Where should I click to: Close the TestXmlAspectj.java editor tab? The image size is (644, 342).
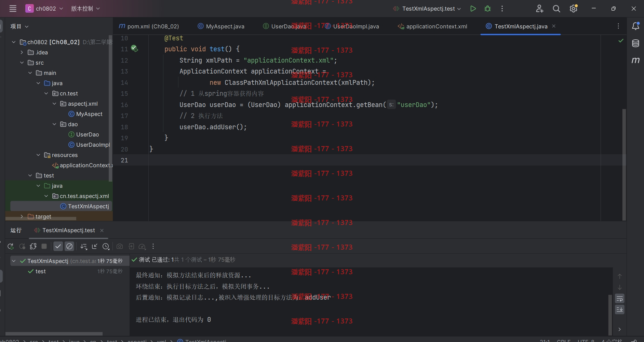554,26
